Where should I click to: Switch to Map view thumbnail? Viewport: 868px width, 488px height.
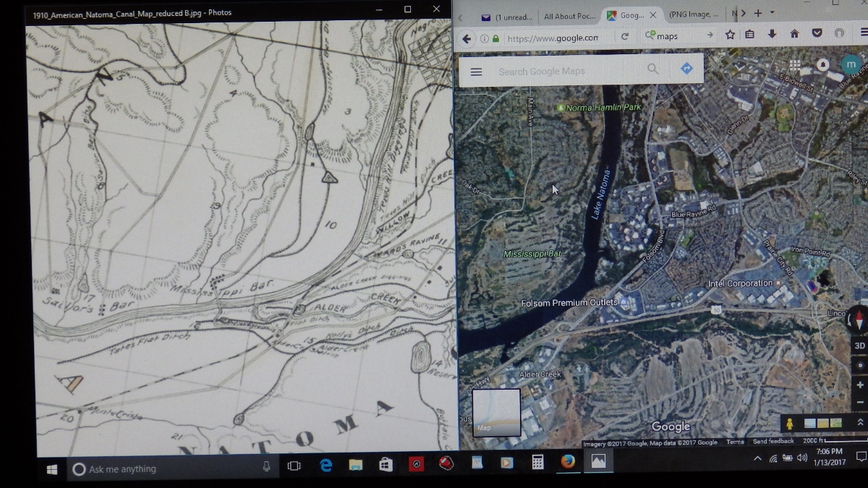click(x=496, y=413)
